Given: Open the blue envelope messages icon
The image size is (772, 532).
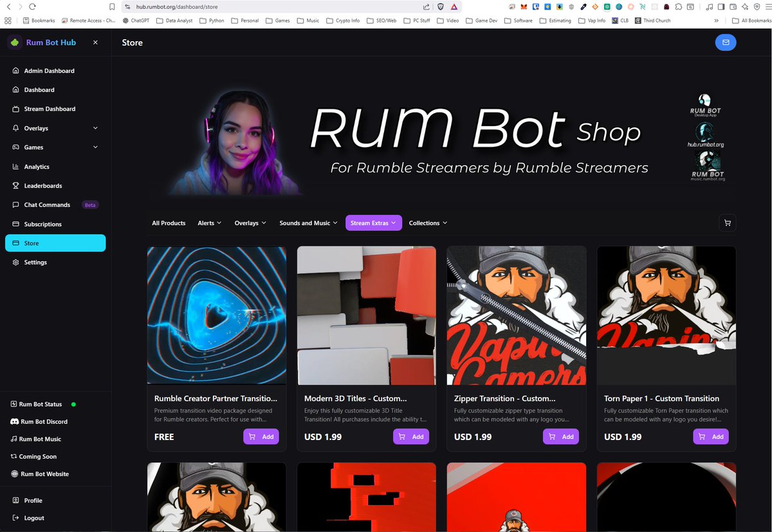Looking at the screenshot, I should click(726, 42).
